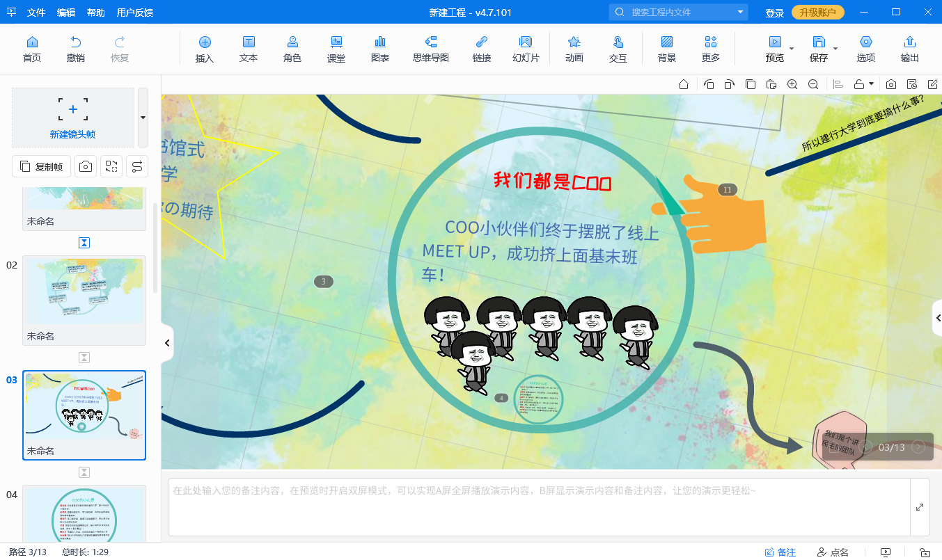Viewport: 942px width, 560px height.
Task: Click the 恢复 redo button
Action: (120, 49)
